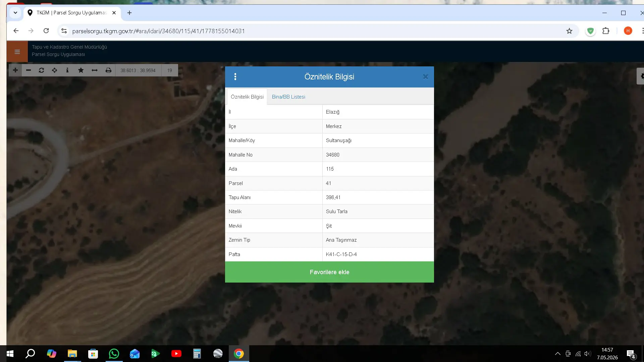This screenshot has height=362, width=644.
Task: Close the Öznitelik Bilgisi dialog
Action: click(x=425, y=77)
